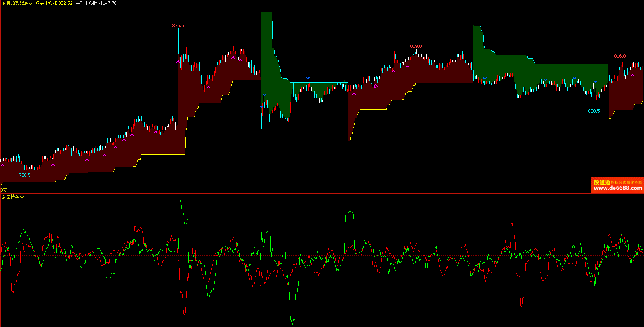Select the 819.0 peak price label

pyautogui.click(x=416, y=46)
